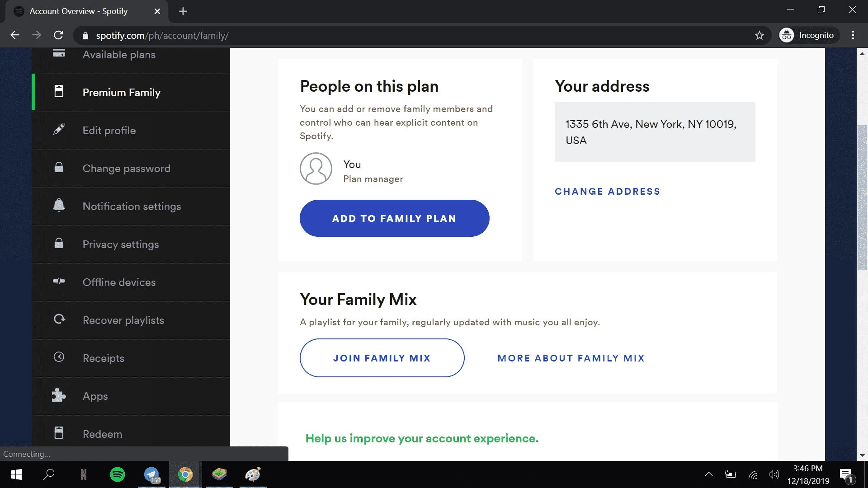868x488 pixels.
Task: Open Offline devices page
Action: 131,282
